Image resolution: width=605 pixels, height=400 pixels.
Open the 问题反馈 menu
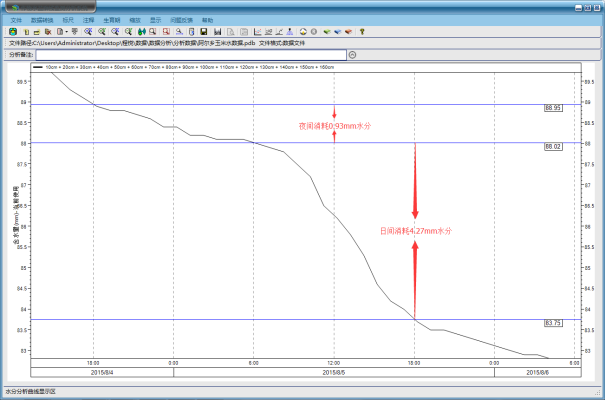point(181,20)
